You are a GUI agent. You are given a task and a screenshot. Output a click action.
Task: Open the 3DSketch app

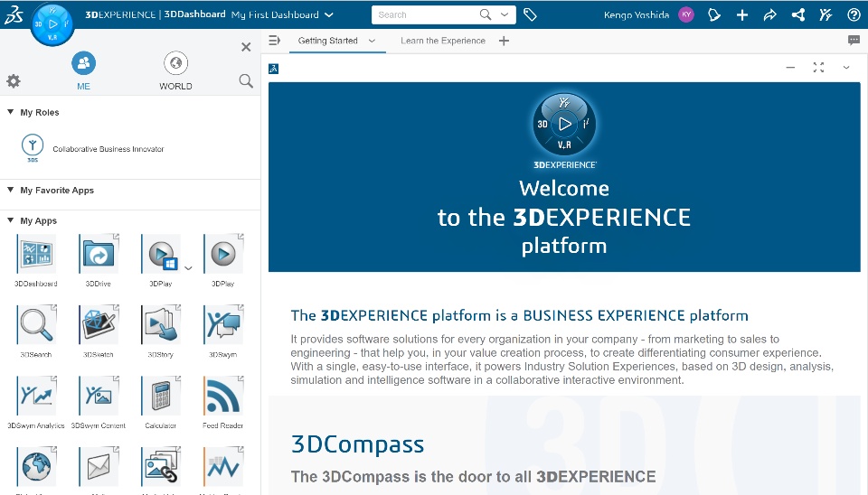99,324
